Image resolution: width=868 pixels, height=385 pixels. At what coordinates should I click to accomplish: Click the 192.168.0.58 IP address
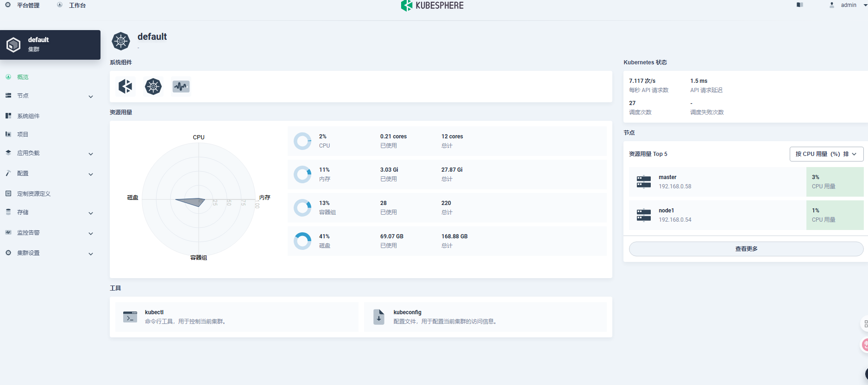point(675,186)
